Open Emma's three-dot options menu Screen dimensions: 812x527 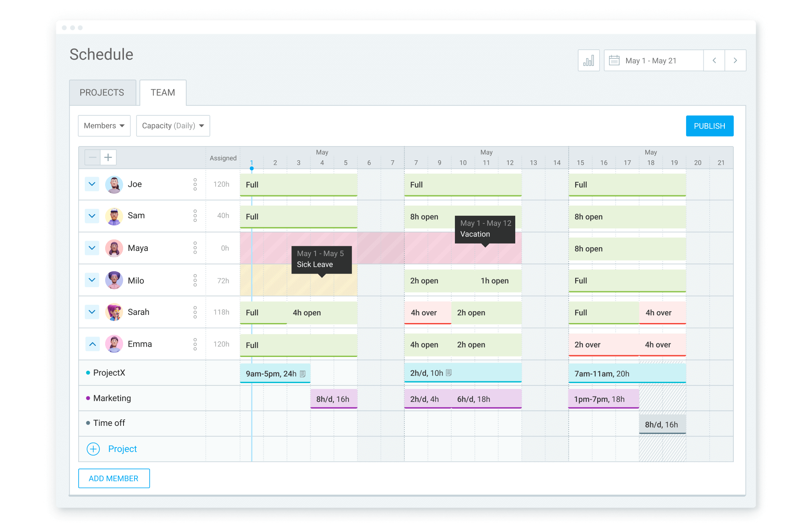coord(195,344)
